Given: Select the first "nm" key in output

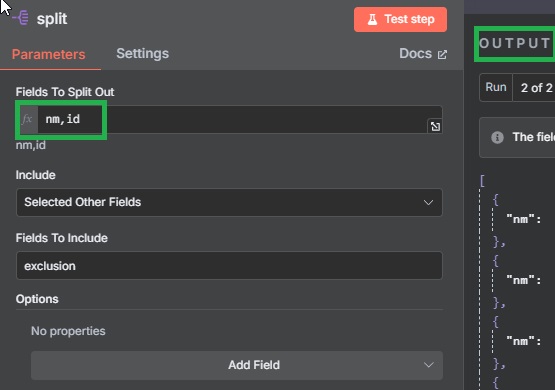Looking at the screenshot, I should coord(520,219).
